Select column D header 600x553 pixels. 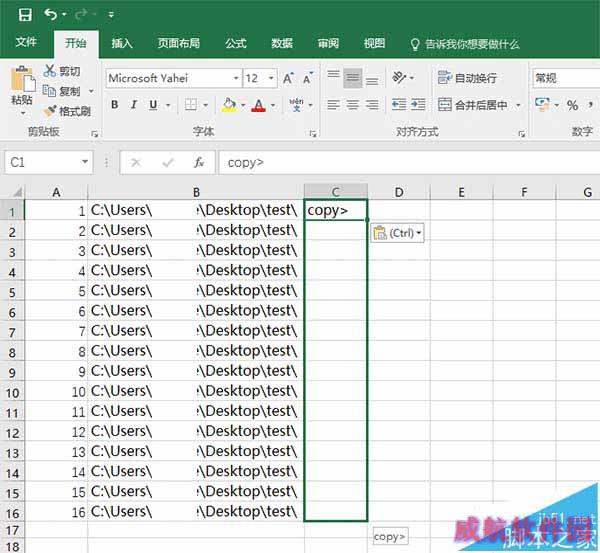coord(399,192)
